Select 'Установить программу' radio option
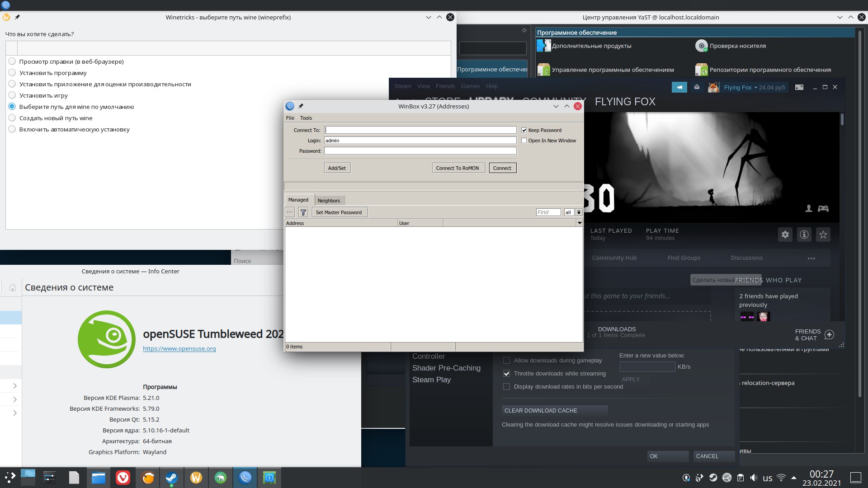This screenshot has width=868, height=488. pyautogui.click(x=12, y=73)
